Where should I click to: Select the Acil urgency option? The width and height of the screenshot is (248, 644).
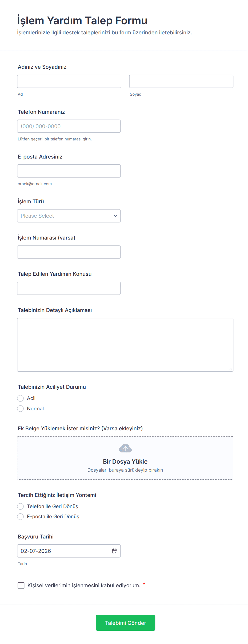point(21,398)
